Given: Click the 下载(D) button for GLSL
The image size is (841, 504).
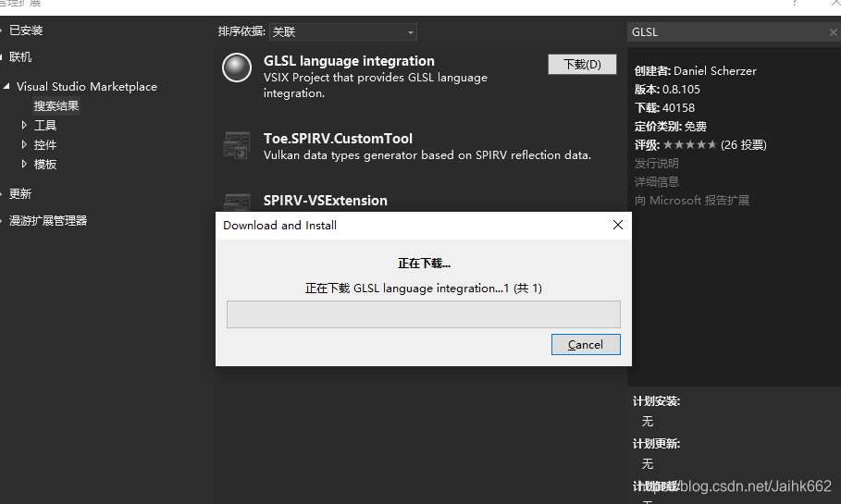Looking at the screenshot, I should 582,65.
